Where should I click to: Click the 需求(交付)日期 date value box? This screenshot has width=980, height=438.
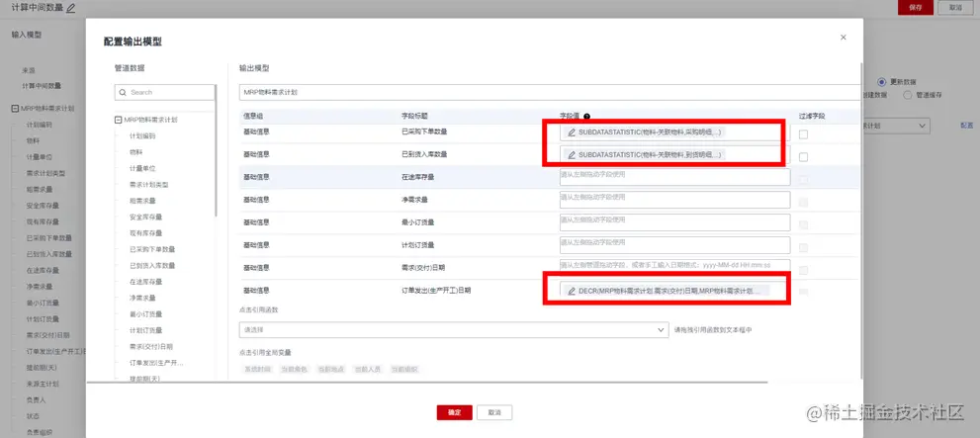[674, 266]
